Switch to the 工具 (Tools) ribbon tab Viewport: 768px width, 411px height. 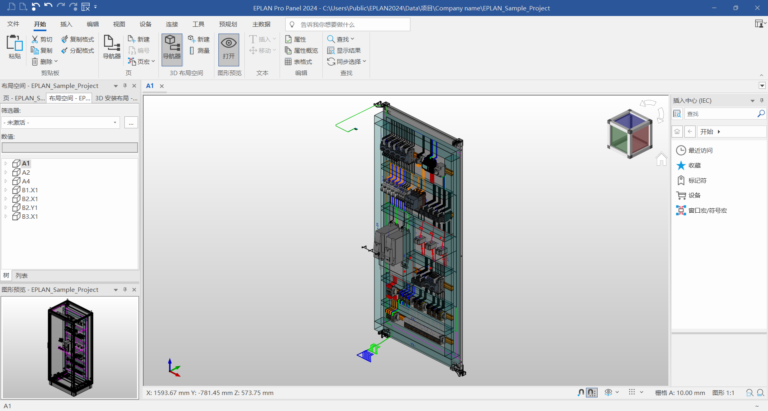click(198, 24)
